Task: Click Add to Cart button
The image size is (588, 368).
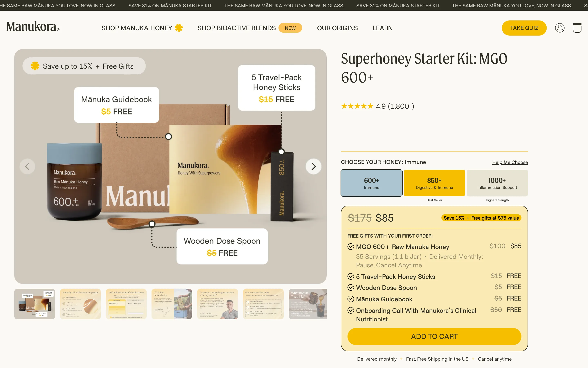Action: [x=434, y=336]
